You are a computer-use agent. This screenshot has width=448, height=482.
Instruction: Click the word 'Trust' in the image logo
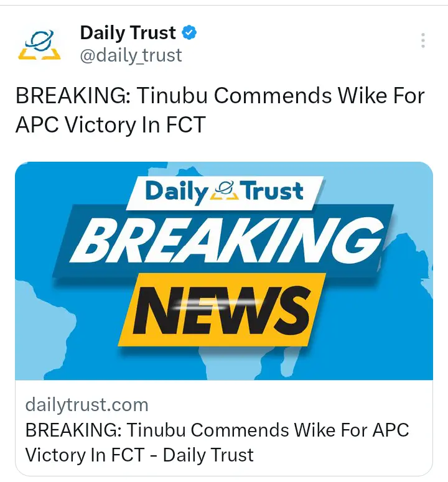[273, 191]
